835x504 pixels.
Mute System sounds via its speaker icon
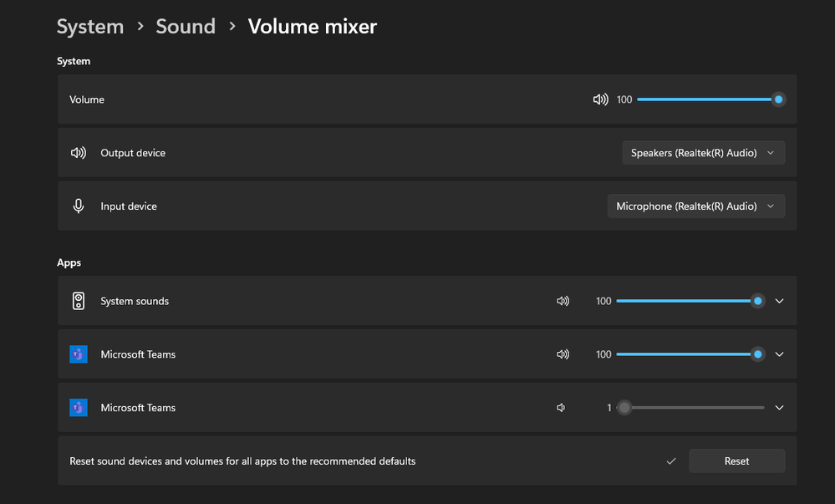(x=563, y=301)
